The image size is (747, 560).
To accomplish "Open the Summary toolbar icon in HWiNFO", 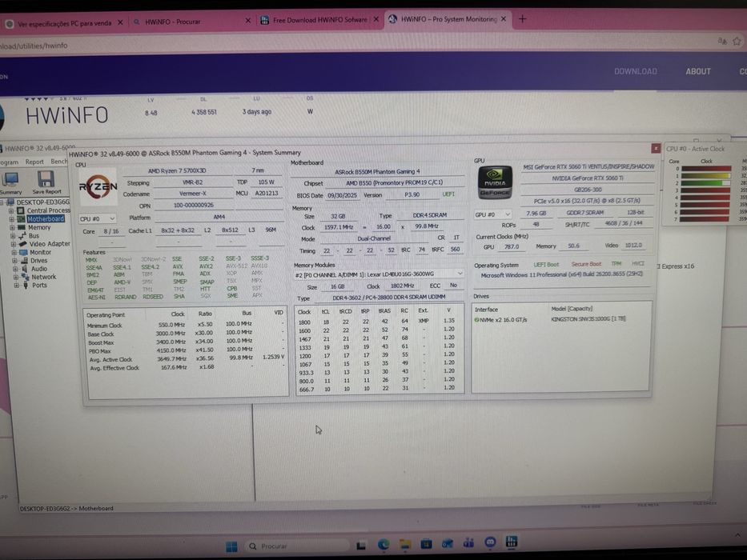I will 10,183.
